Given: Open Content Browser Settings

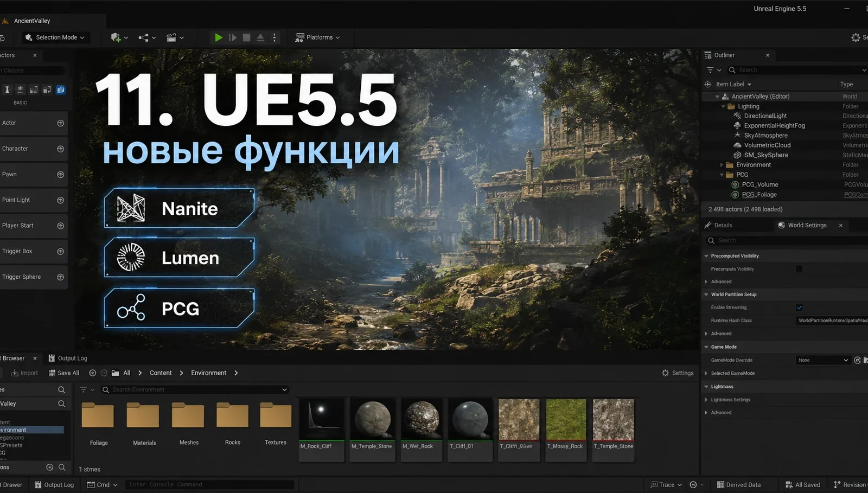Looking at the screenshot, I should pyautogui.click(x=678, y=373).
